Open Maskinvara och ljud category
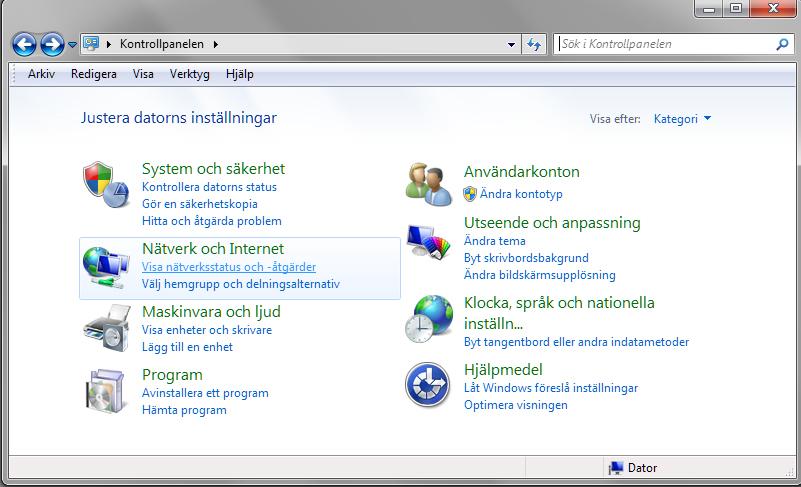 pos(211,312)
